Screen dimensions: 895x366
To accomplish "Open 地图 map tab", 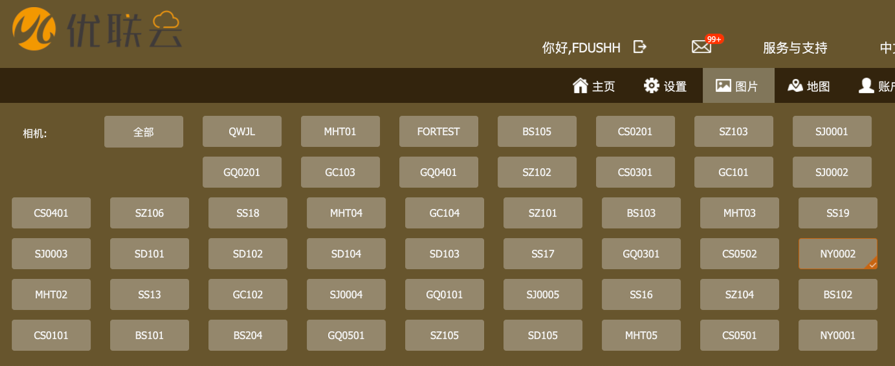I will [808, 86].
